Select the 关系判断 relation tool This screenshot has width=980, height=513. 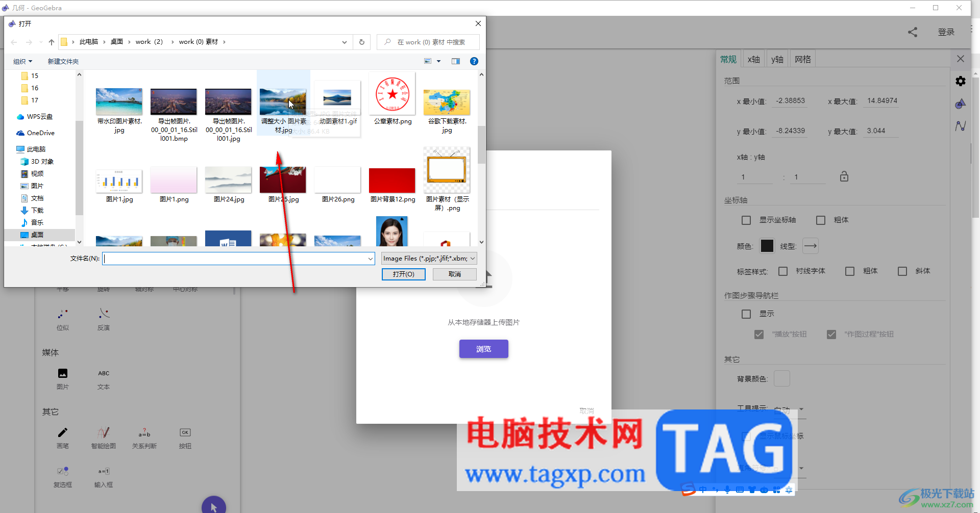point(144,433)
